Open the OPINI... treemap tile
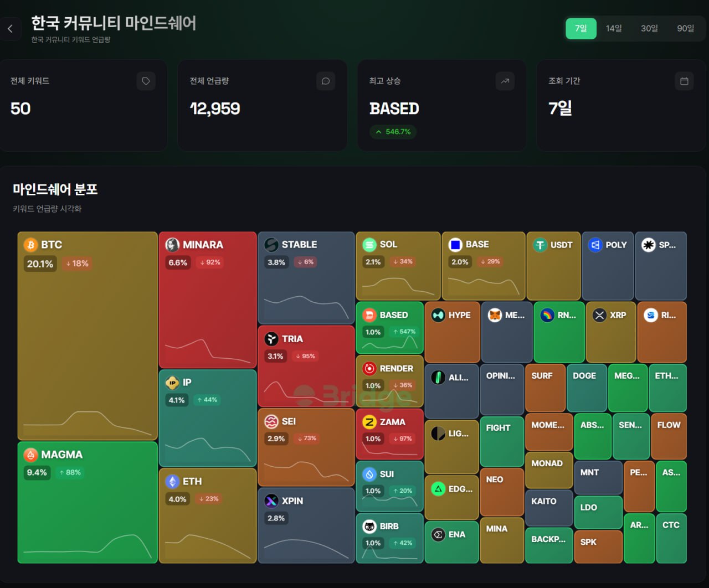Image resolution: width=709 pixels, height=588 pixels. (502, 389)
